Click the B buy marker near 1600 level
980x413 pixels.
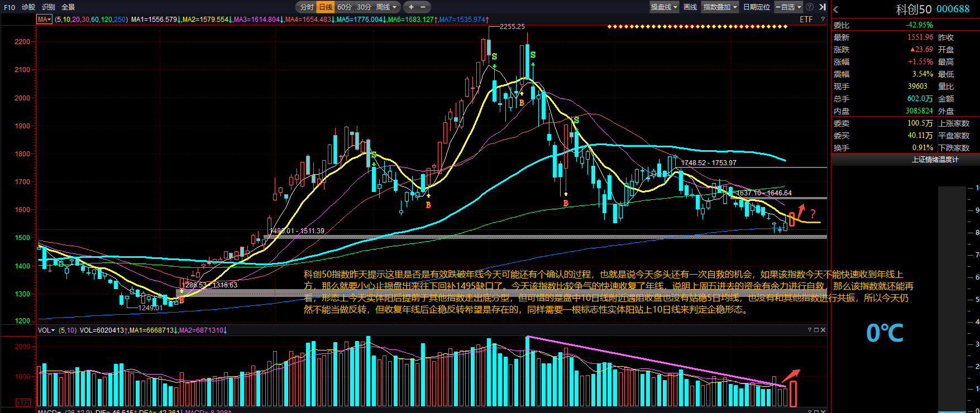point(428,205)
